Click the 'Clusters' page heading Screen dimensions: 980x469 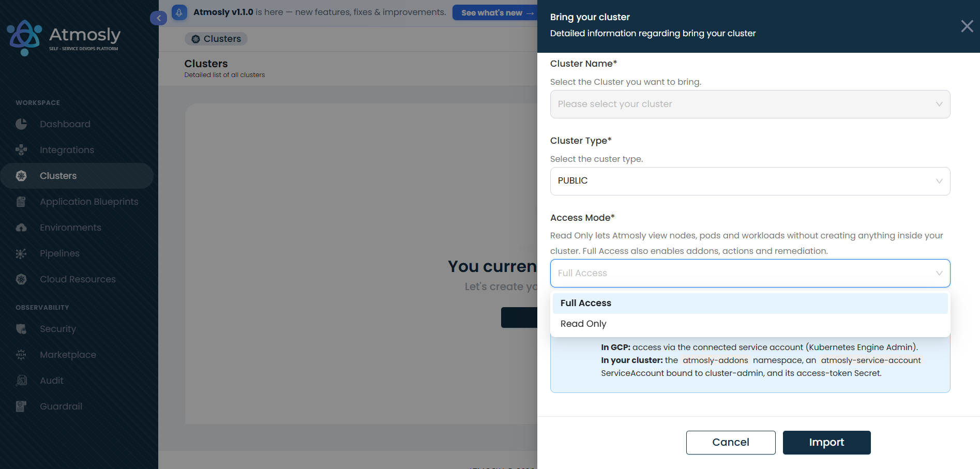[206, 64]
